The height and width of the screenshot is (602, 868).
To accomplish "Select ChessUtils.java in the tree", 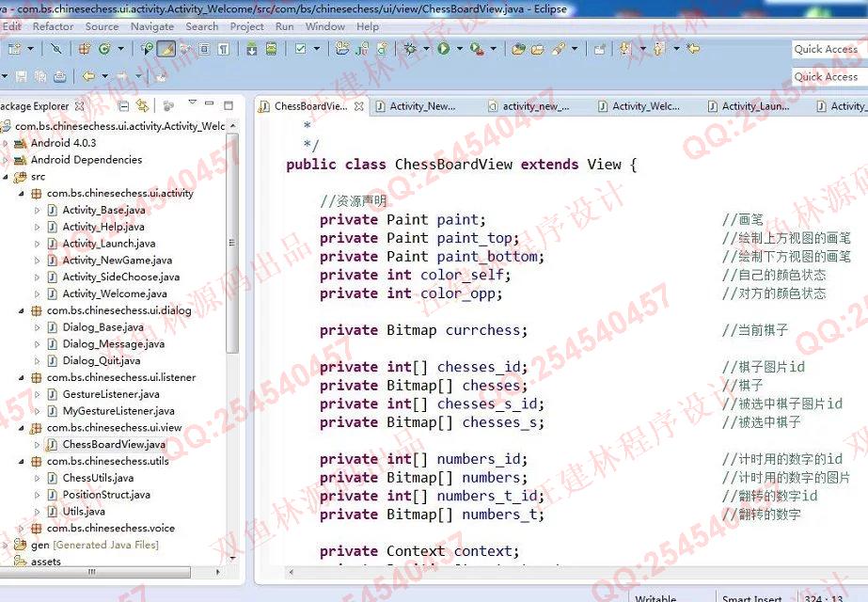I will coord(98,478).
